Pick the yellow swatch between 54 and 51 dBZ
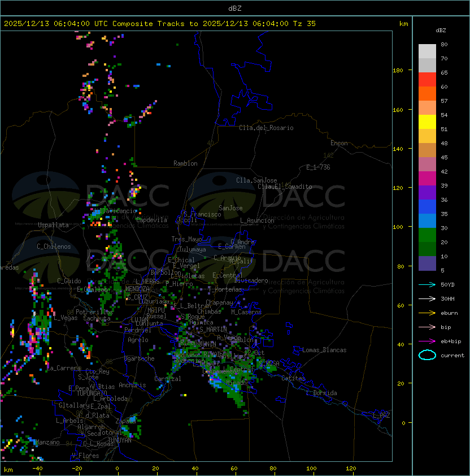The width and height of the screenshot is (470, 476). click(x=427, y=122)
